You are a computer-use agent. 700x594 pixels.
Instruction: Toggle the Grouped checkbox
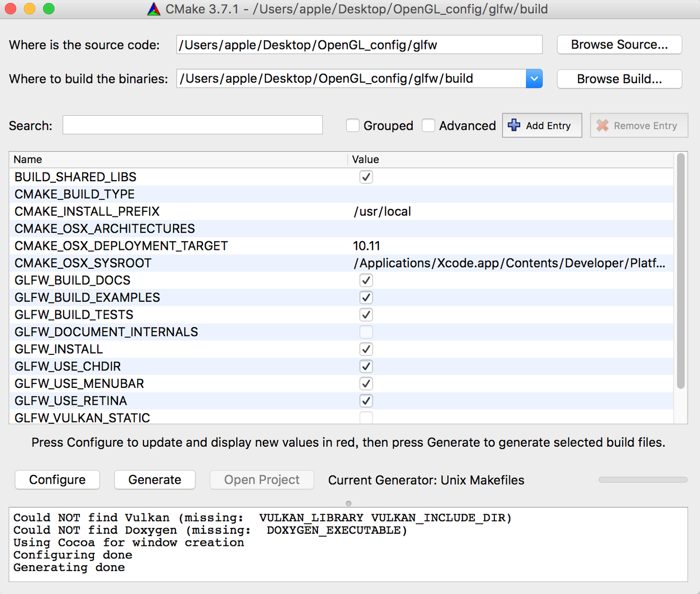(x=353, y=125)
